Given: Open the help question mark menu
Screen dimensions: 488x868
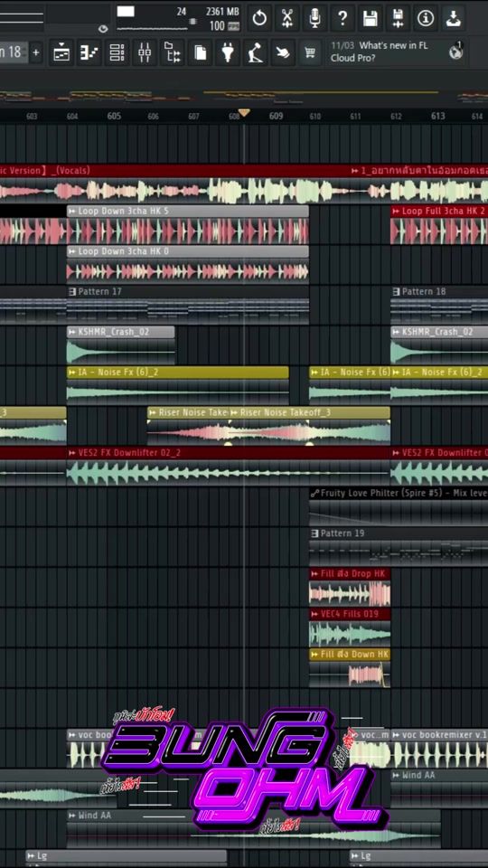Looking at the screenshot, I should click(343, 18).
